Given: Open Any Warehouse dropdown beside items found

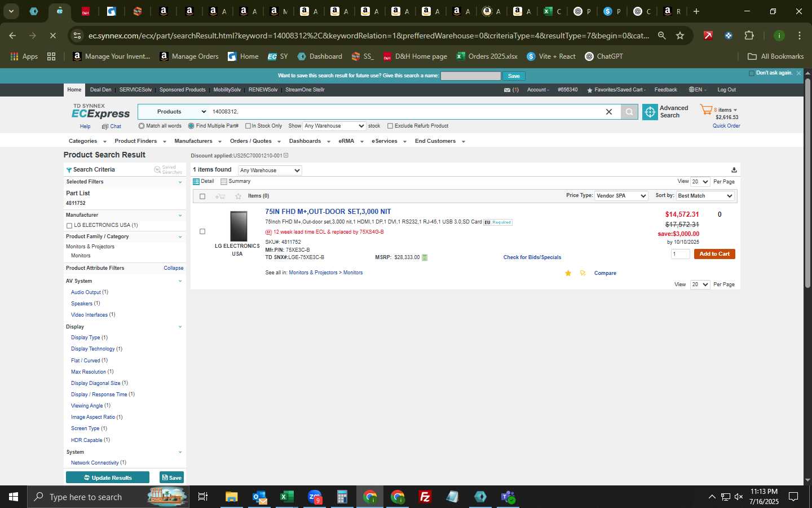Looking at the screenshot, I should pyautogui.click(x=270, y=170).
